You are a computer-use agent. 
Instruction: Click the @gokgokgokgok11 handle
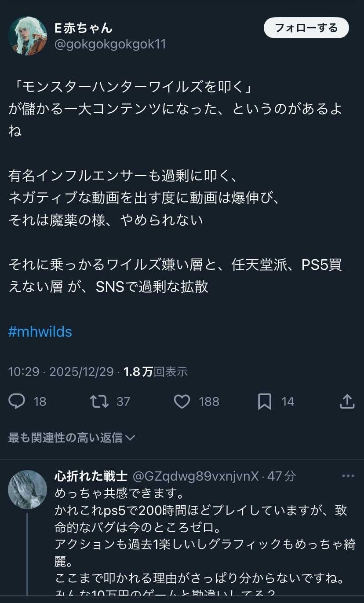(x=110, y=44)
